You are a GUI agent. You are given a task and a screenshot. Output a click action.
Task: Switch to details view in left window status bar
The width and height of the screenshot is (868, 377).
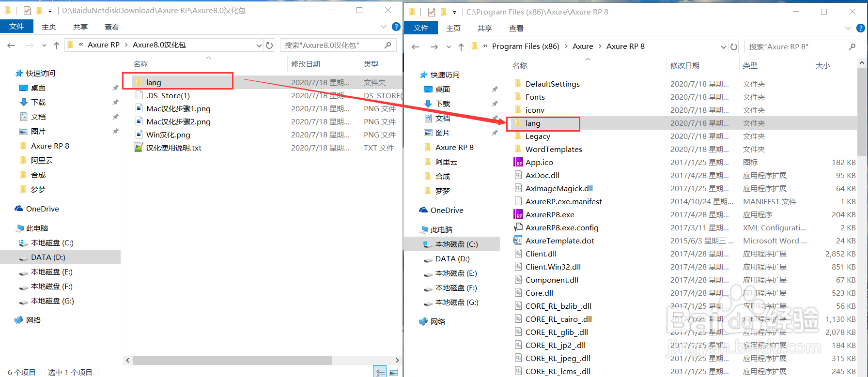pos(380,372)
